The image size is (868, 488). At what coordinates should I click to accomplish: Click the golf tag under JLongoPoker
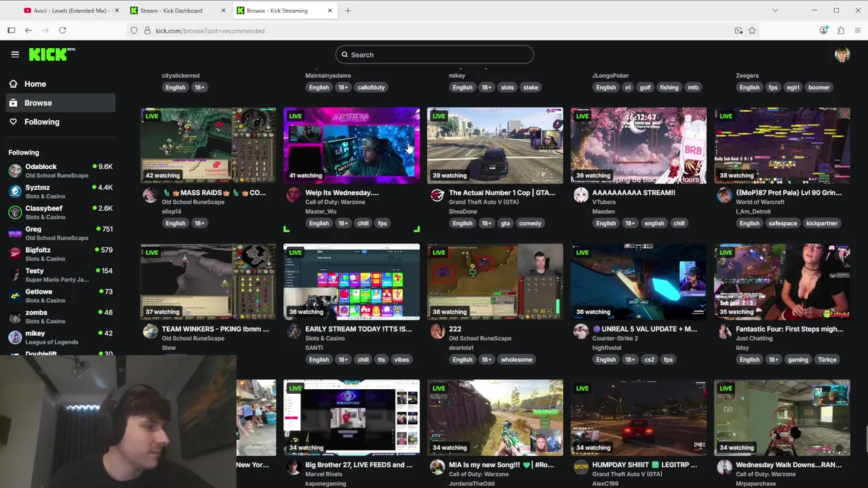(646, 87)
